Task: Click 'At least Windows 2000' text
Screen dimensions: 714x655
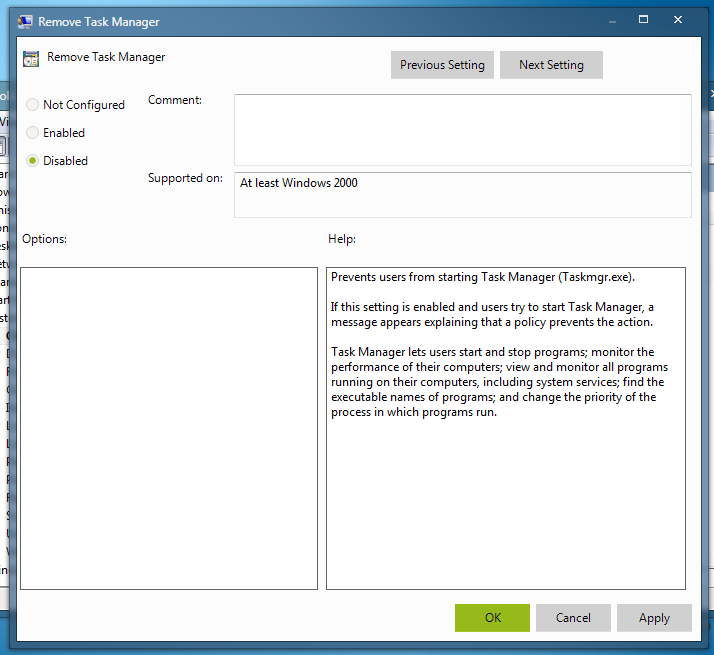Action: 299,183
